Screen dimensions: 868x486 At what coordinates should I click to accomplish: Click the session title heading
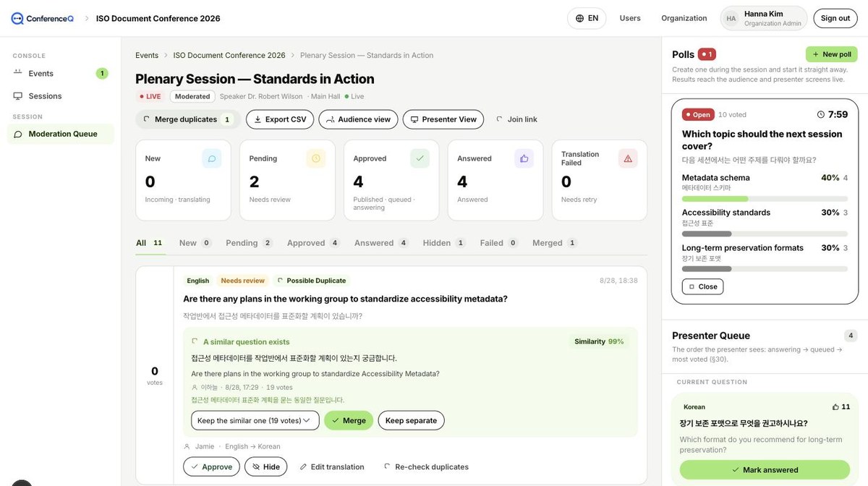[255, 79]
